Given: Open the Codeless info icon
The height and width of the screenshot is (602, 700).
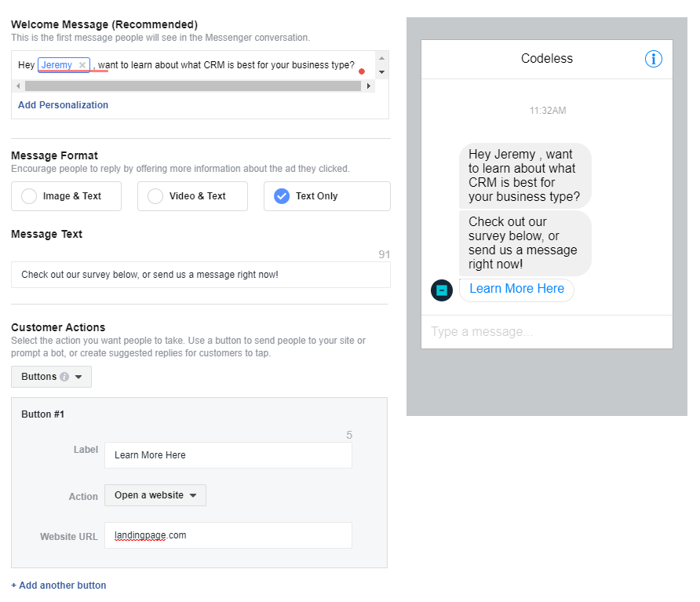Looking at the screenshot, I should tap(653, 59).
